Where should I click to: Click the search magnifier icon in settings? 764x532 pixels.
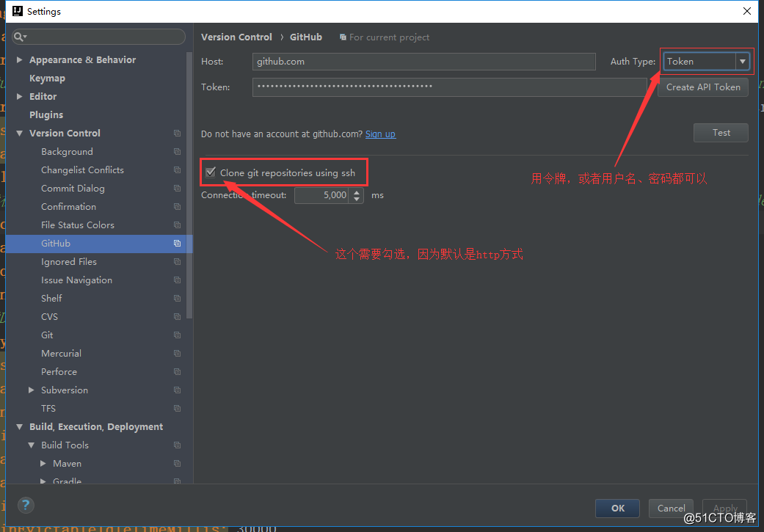(x=20, y=37)
